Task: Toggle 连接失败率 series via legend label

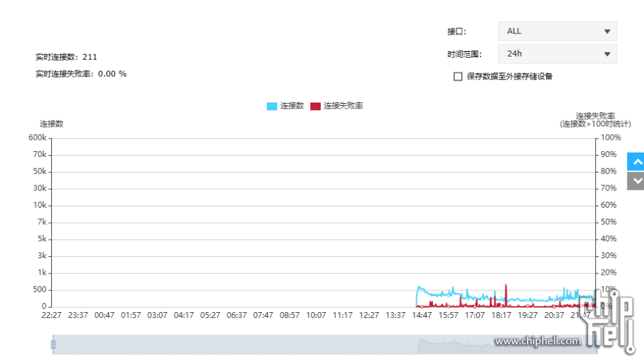Action: (343, 106)
